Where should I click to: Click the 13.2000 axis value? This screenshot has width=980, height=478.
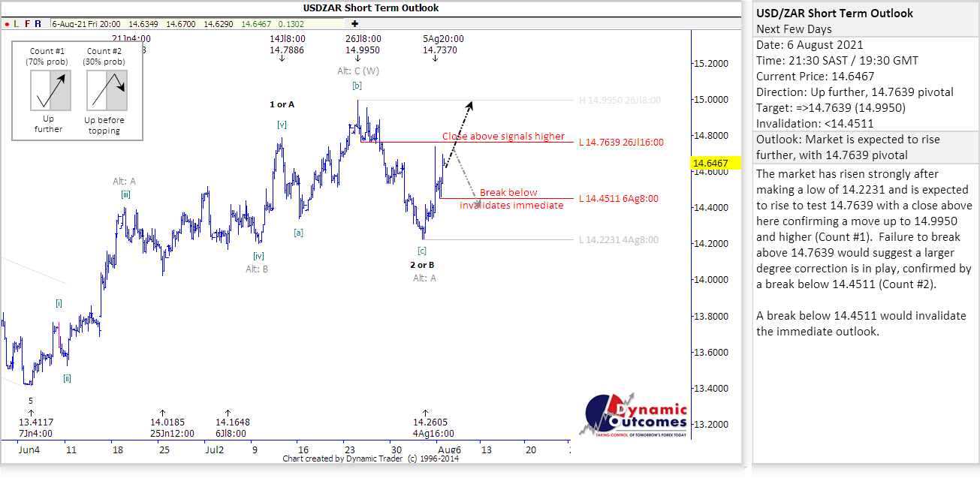coord(710,425)
